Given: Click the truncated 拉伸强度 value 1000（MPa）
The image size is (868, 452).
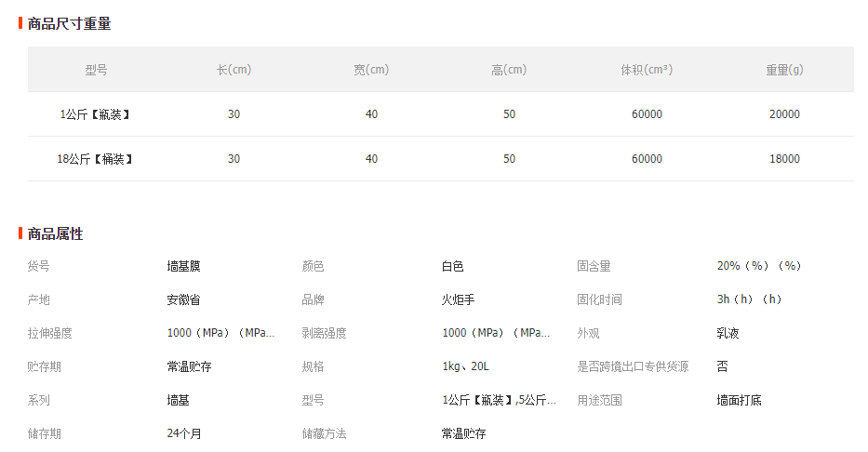Looking at the screenshot, I should pyautogui.click(x=220, y=333).
